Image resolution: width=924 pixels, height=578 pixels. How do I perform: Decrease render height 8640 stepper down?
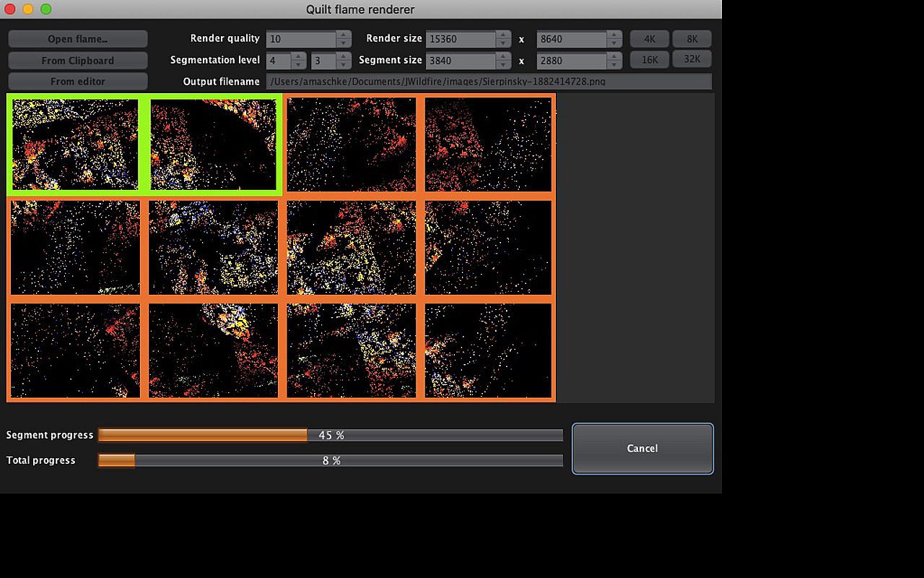(614, 43)
